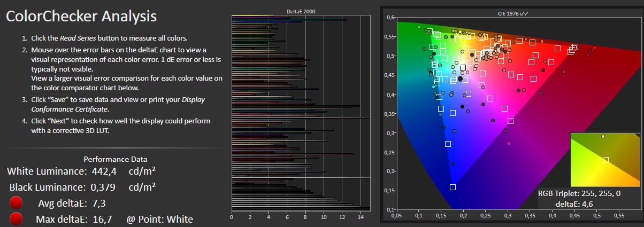This screenshot has width=644, height=227.
Task: Click the bottom-most bar in DeltaE 2000 chart
Action: tap(300, 209)
